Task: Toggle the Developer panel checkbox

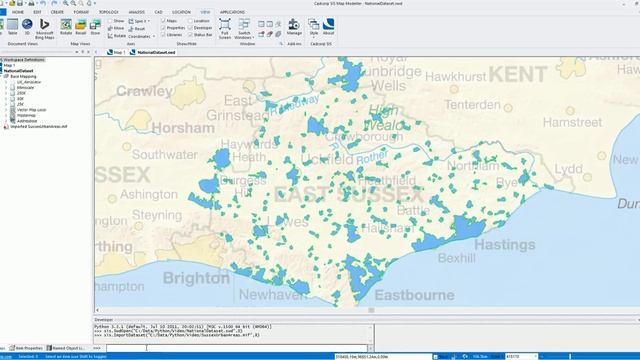Action: pyautogui.click(x=190, y=28)
